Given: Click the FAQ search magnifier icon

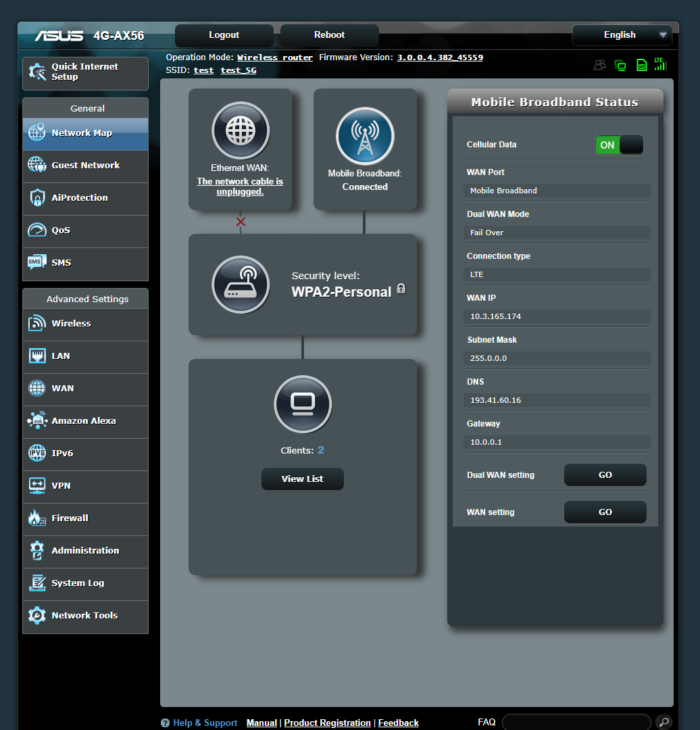Looking at the screenshot, I should (x=664, y=722).
